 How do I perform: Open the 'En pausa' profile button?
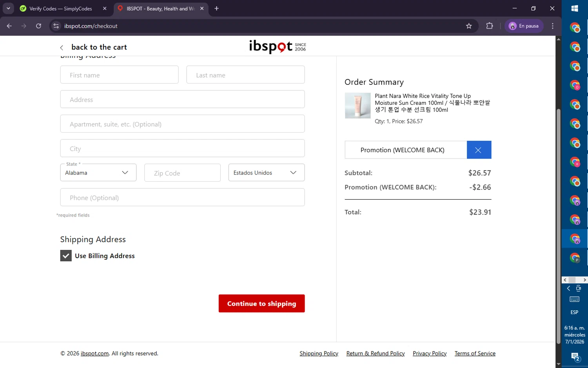pyautogui.click(x=524, y=26)
